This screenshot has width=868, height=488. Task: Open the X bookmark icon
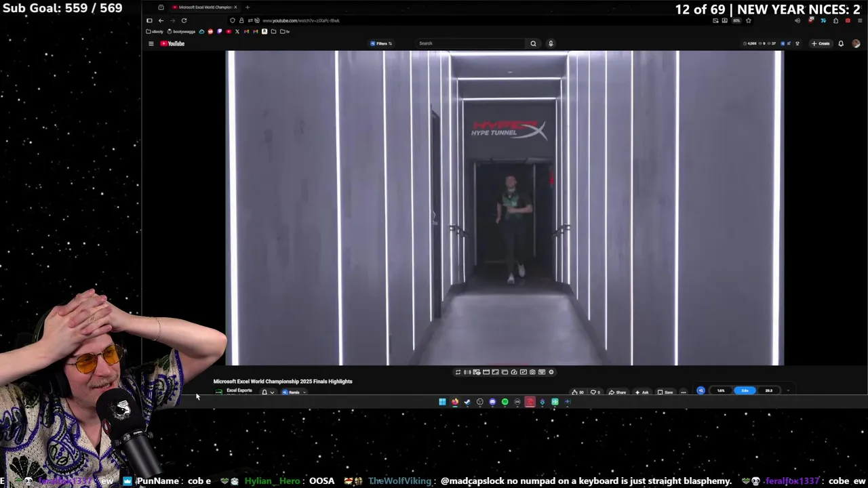pyautogui.click(x=237, y=31)
